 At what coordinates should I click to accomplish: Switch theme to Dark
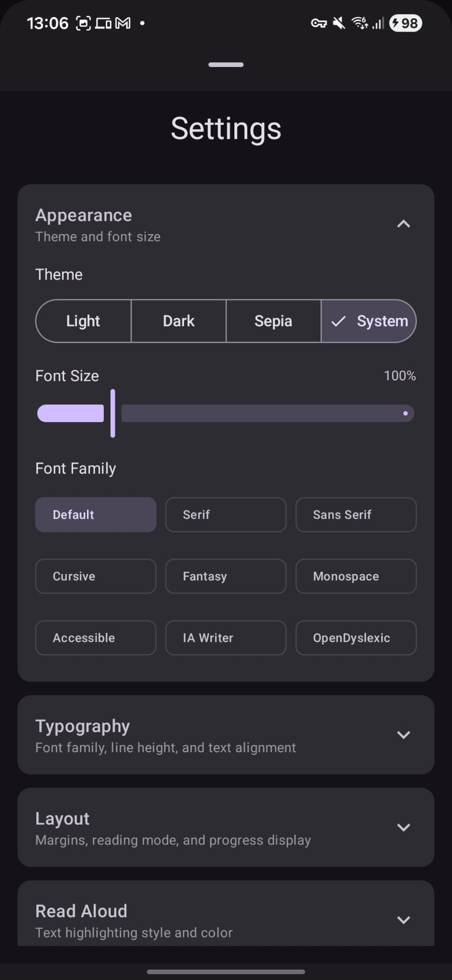(178, 321)
